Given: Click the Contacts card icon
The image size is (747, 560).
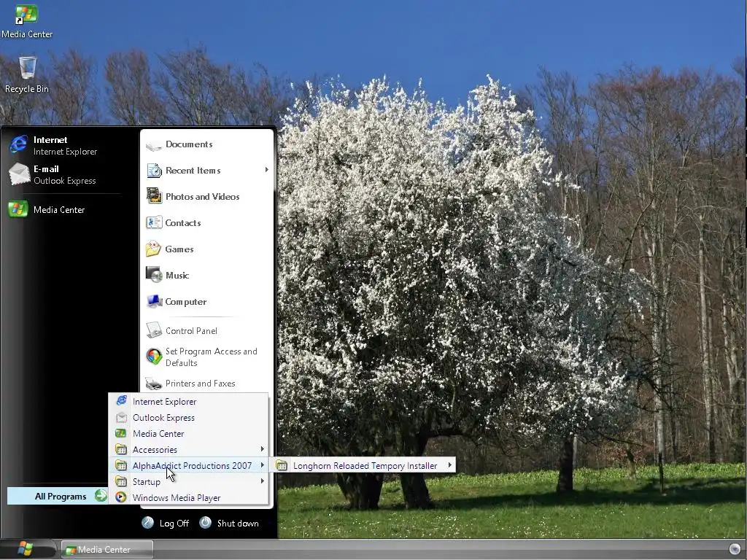Looking at the screenshot, I should [154, 222].
